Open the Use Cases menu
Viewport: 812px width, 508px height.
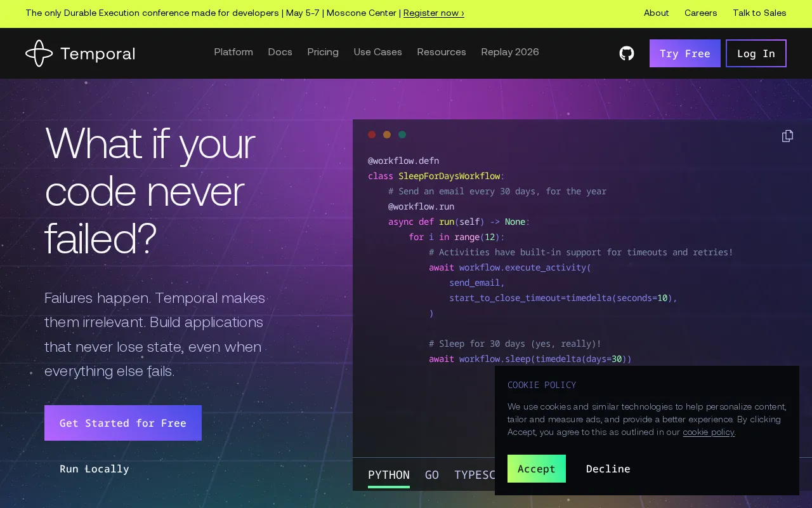(377, 52)
